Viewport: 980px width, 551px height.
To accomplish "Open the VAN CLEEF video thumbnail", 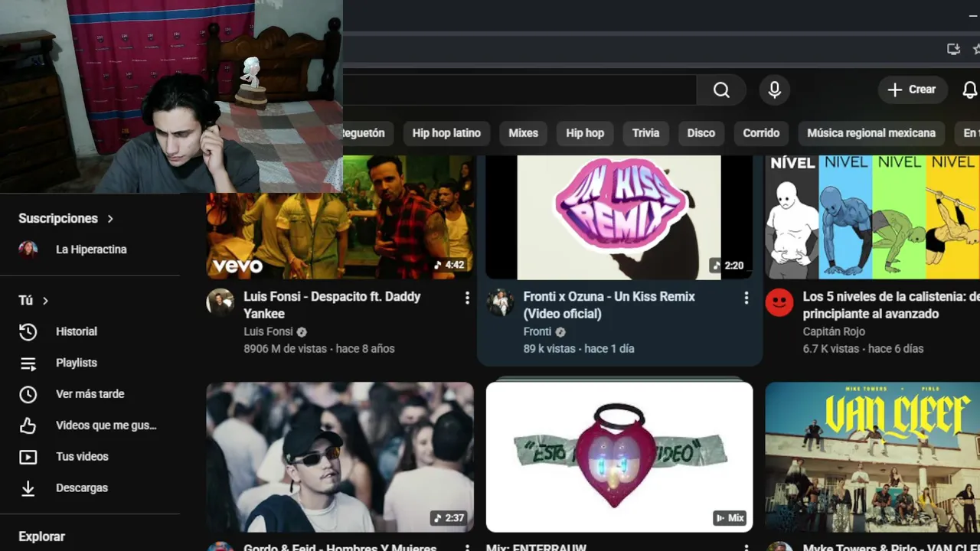I will click(x=872, y=457).
